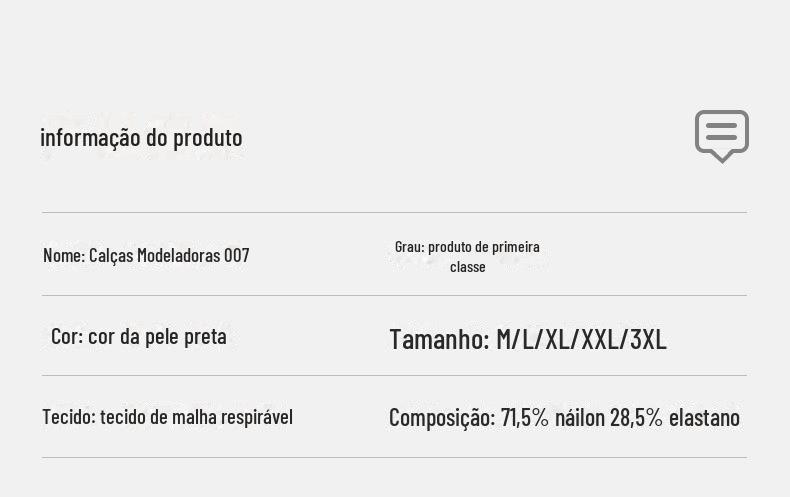Click the color value "cor da pele preta"

pyautogui.click(x=157, y=336)
